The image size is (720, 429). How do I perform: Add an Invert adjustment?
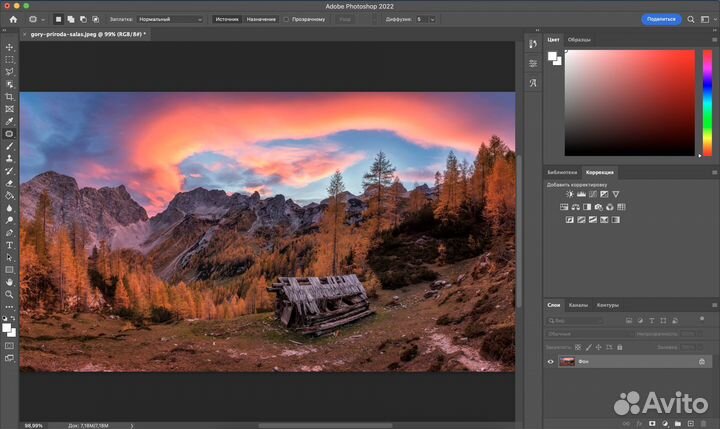pyautogui.click(x=569, y=220)
